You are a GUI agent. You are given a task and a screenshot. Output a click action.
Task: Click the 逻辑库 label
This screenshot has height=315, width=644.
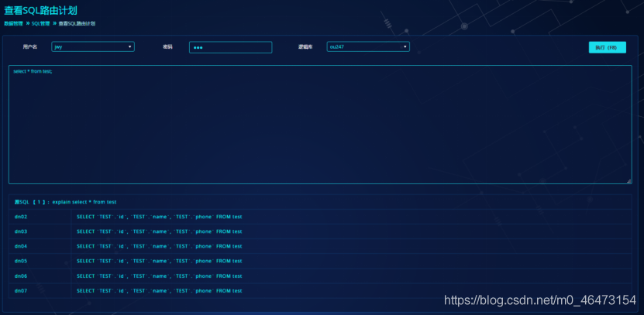click(305, 47)
